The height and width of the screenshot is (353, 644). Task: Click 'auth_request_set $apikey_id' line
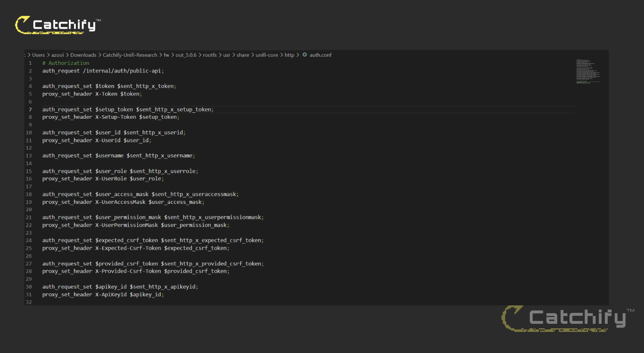(x=120, y=287)
